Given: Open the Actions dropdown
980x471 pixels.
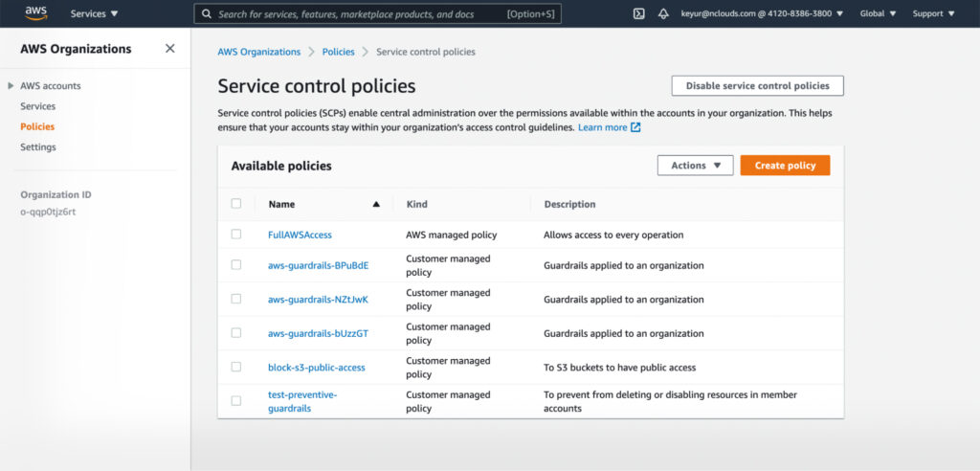Looking at the screenshot, I should [696, 166].
